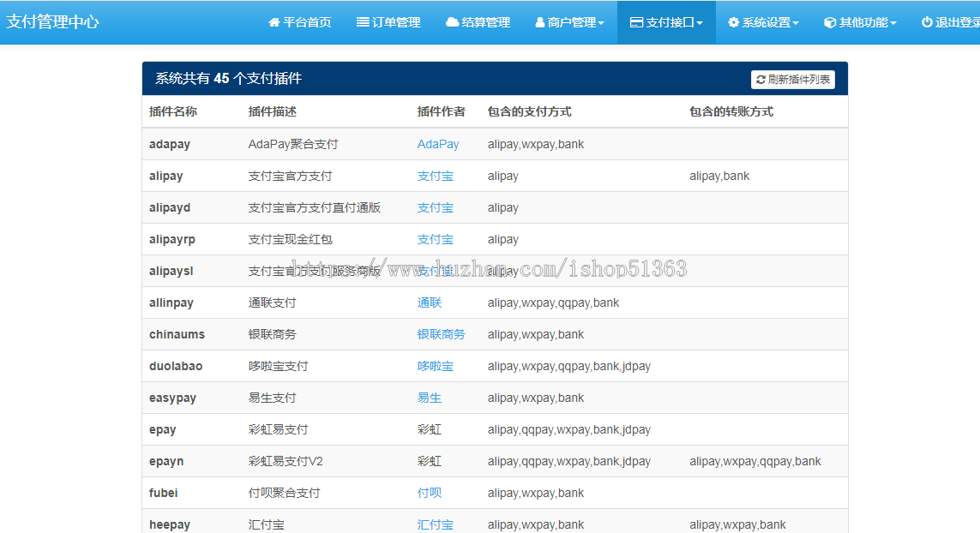Screen dimensions: 980x533
Task: Open the 付呗 author link
Action: [x=429, y=493]
